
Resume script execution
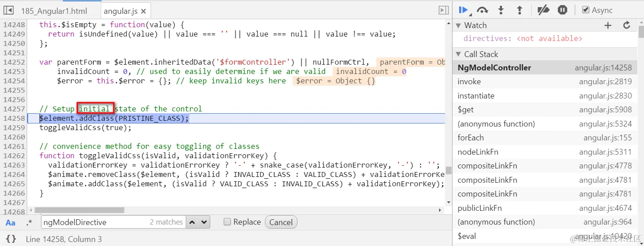coord(464,10)
